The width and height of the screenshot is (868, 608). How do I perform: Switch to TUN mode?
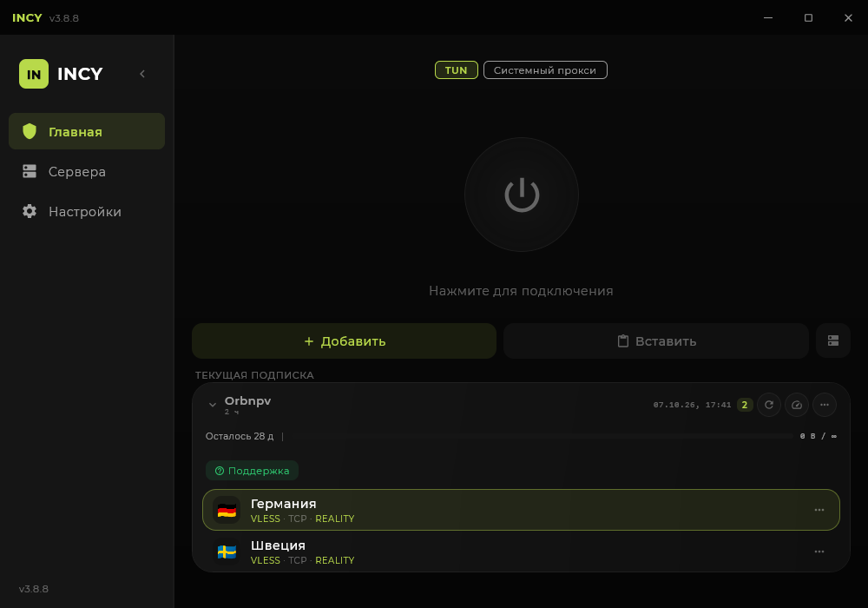tap(457, 70)
